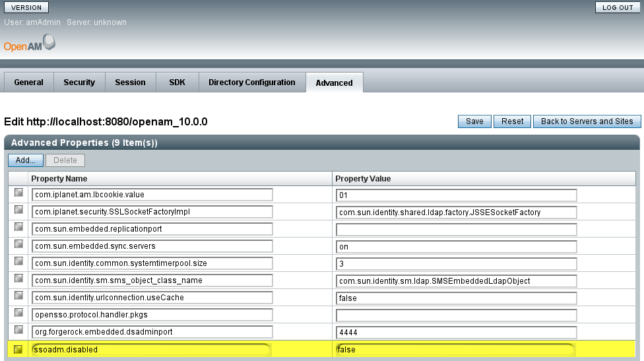Check the com.iplanet.am.lbcookie.value row checkbox
The width and height of the screenshot is (644, 361).
[18, 192]
